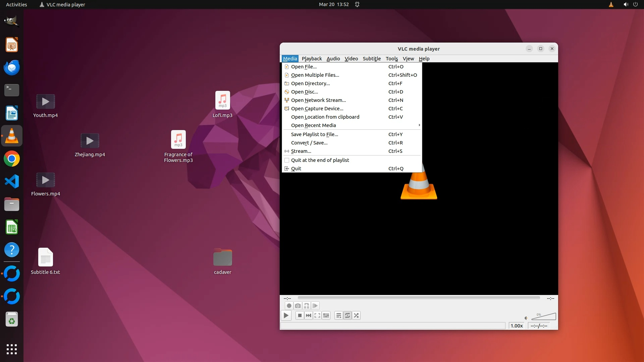644x362 pixels.
Task: Toggle the playlist view button
Action: point(338,315)
